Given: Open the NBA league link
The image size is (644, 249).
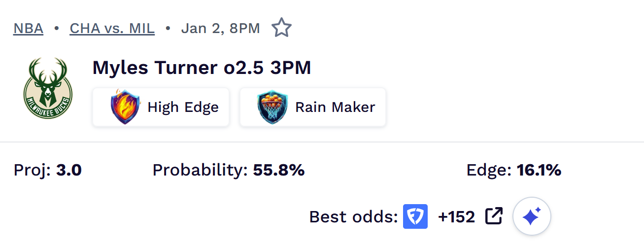Looking at the screenshot, I should click(28, 29).
